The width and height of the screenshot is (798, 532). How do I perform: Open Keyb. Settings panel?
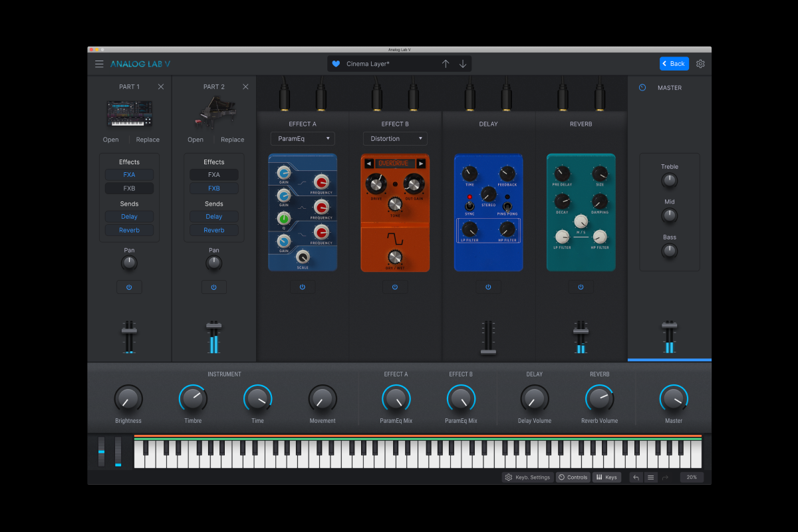[x=528, y=477]
